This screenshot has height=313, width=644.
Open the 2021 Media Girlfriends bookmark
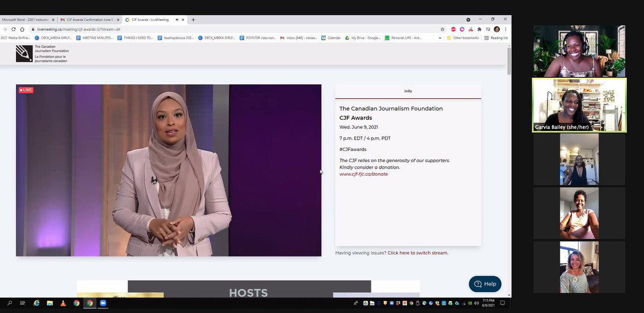[16, 38]
